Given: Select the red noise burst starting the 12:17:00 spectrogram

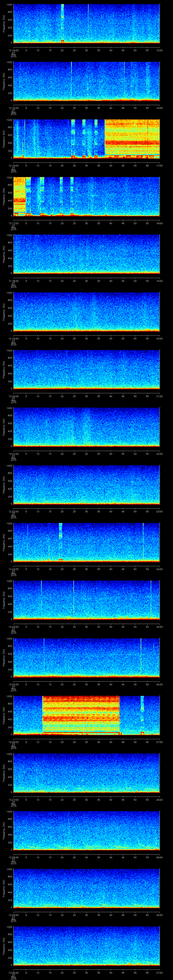Looking at the screenshot, I should point(19,196).
